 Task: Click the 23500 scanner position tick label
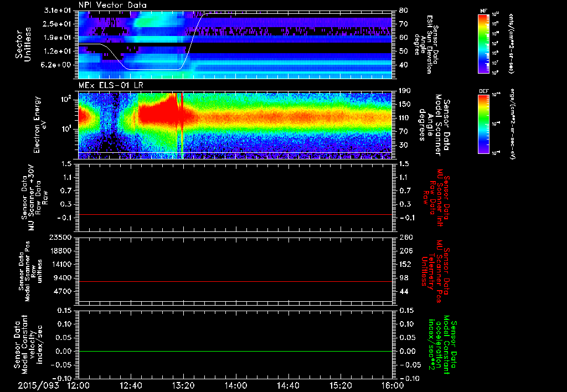(x=60, y=238)
